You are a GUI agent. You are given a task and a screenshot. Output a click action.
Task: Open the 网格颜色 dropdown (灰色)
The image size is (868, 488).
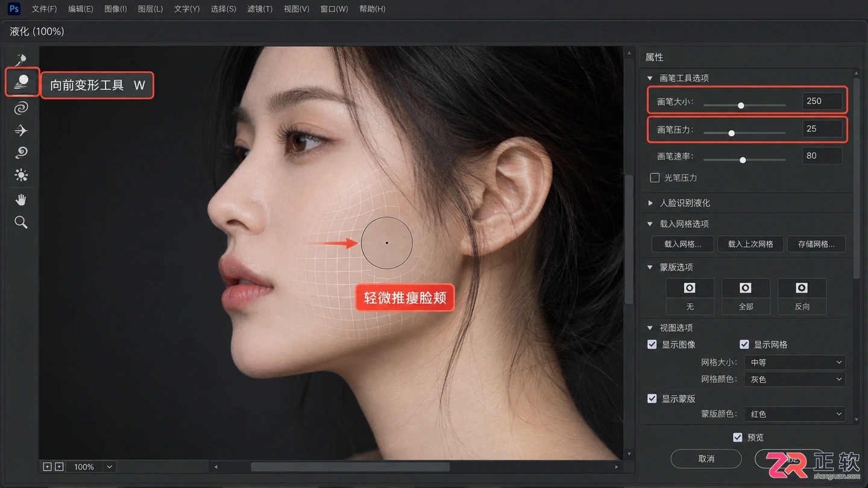pyautogui.click(x=794, y=380)
